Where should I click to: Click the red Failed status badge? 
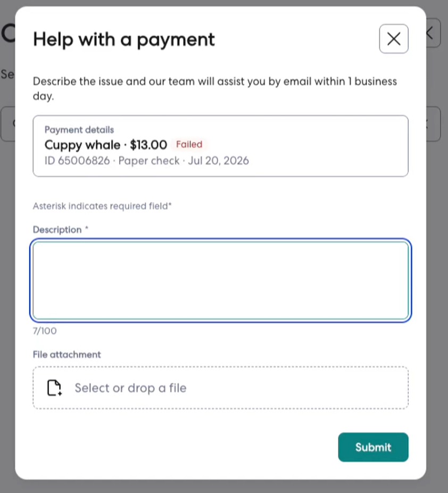189,144
